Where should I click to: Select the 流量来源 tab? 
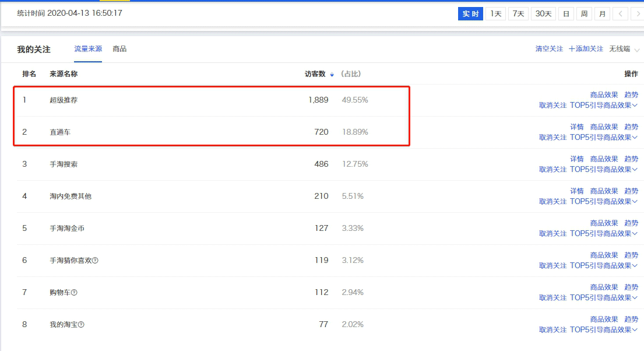(88, 49)
